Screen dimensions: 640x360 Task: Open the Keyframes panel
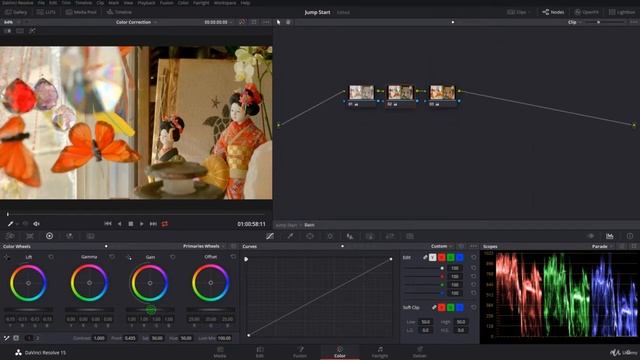(x=590, y=236)
